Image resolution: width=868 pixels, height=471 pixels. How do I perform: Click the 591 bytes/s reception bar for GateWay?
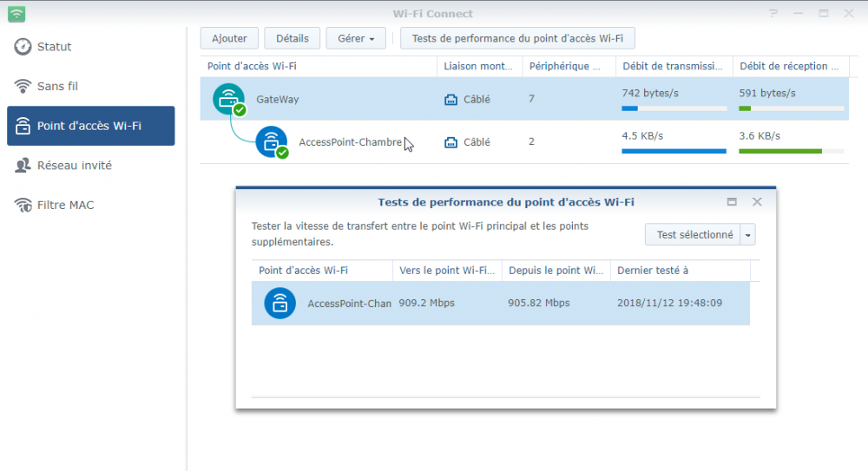[791, 108]
